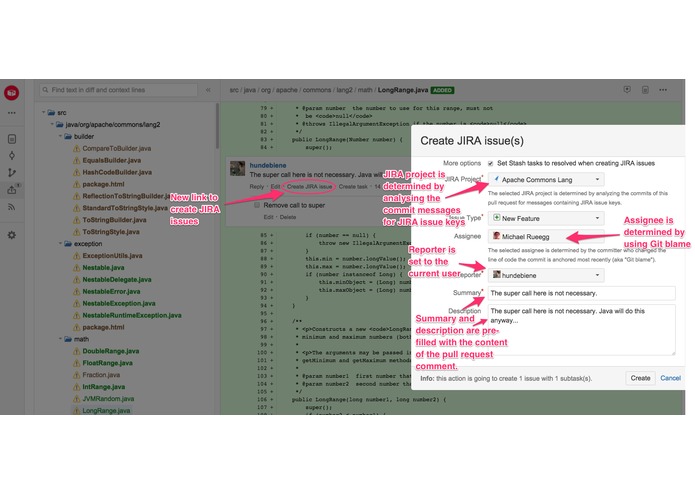Open the commits icon in sidebar
695x494 pixels.
[x=12, y=156]
